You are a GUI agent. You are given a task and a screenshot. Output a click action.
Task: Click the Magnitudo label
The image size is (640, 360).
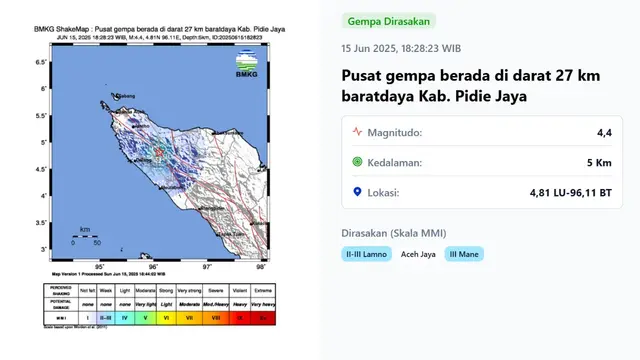coord(395,133)
